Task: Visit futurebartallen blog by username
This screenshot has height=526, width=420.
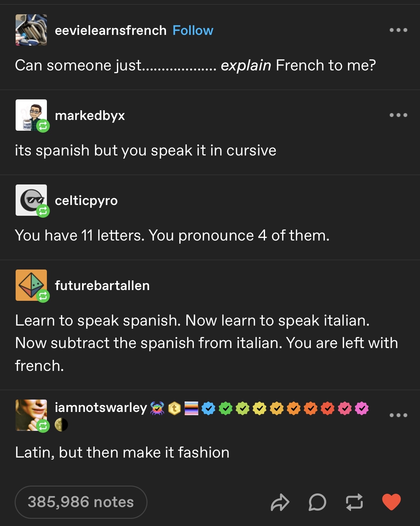Action: click(102, 285)
